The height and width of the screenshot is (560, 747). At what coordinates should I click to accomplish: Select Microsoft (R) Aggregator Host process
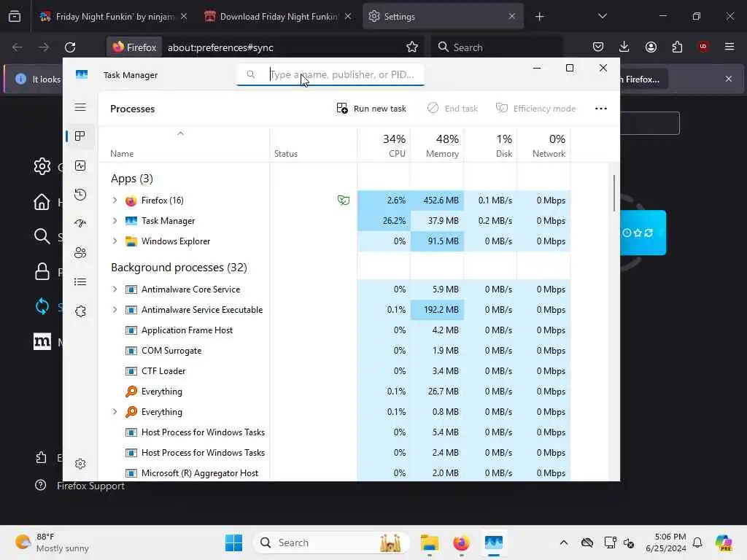pyautogui.click(x=335, y=473)
